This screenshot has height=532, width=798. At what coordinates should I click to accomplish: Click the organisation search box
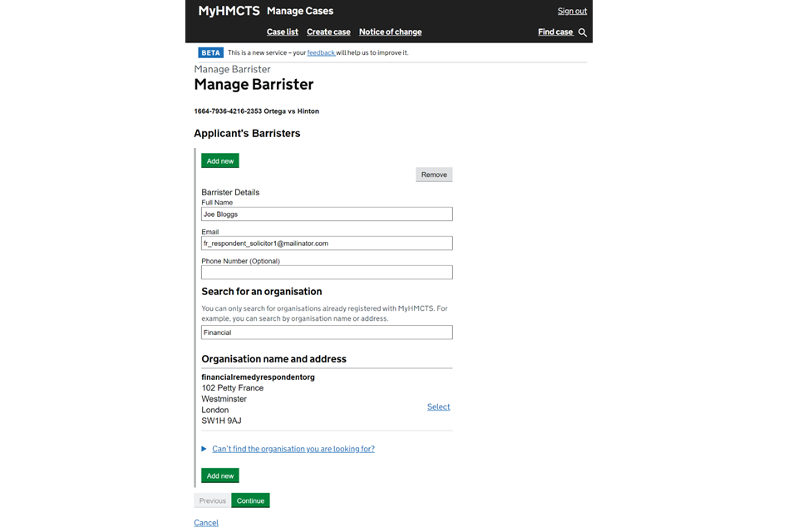[x=327, y=332]
